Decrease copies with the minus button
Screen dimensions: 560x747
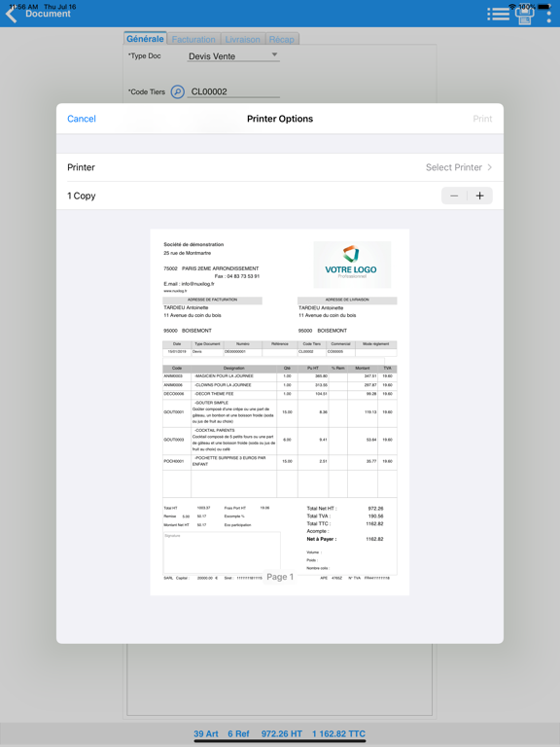(x=454, y=196)
